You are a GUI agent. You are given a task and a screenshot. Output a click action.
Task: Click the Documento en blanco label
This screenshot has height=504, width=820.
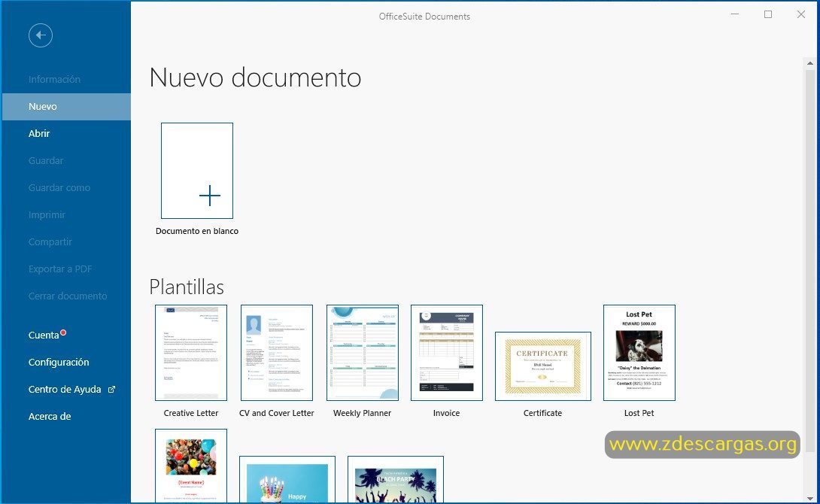[197, 231]
